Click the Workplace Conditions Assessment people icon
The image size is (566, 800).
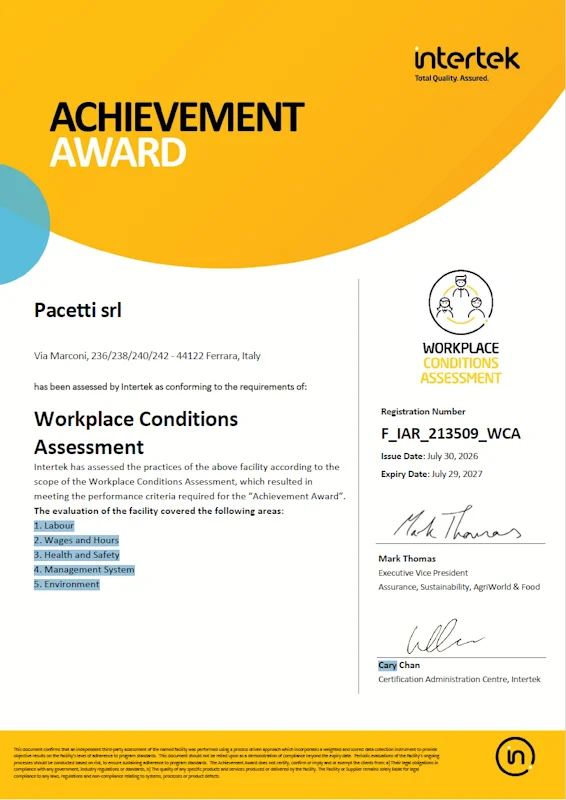(461, 303)
